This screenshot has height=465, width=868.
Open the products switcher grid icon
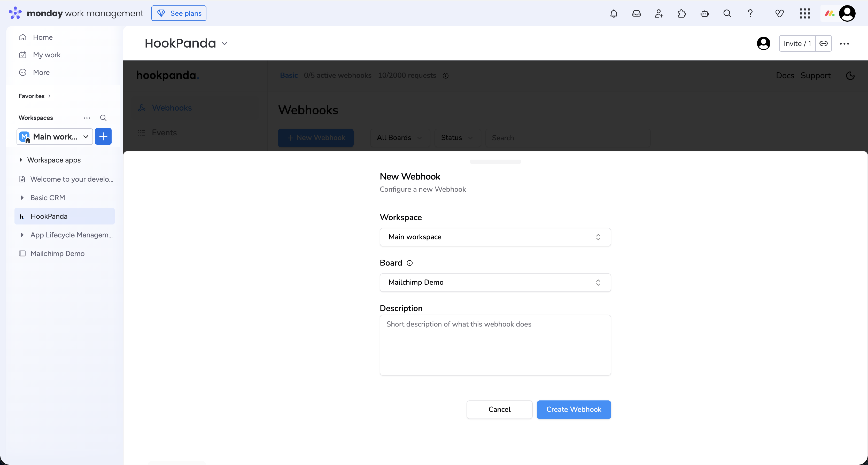pos(805,13)
